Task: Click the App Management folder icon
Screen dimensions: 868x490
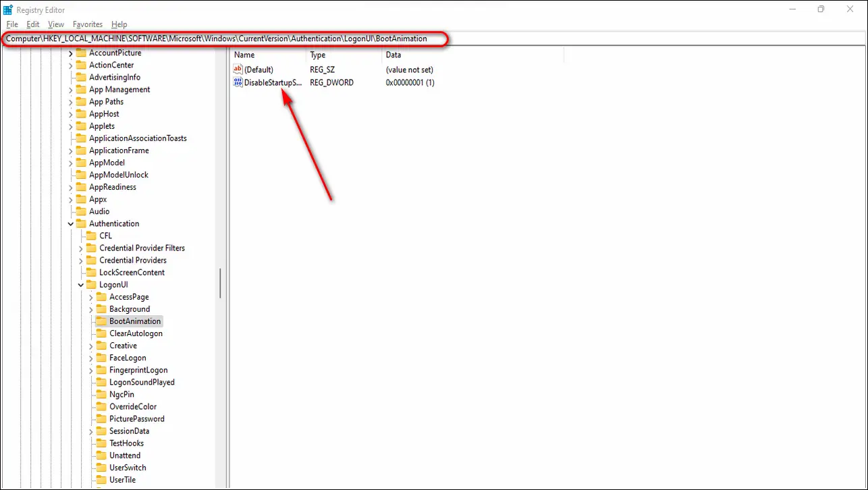Action: tap(81, 90)
